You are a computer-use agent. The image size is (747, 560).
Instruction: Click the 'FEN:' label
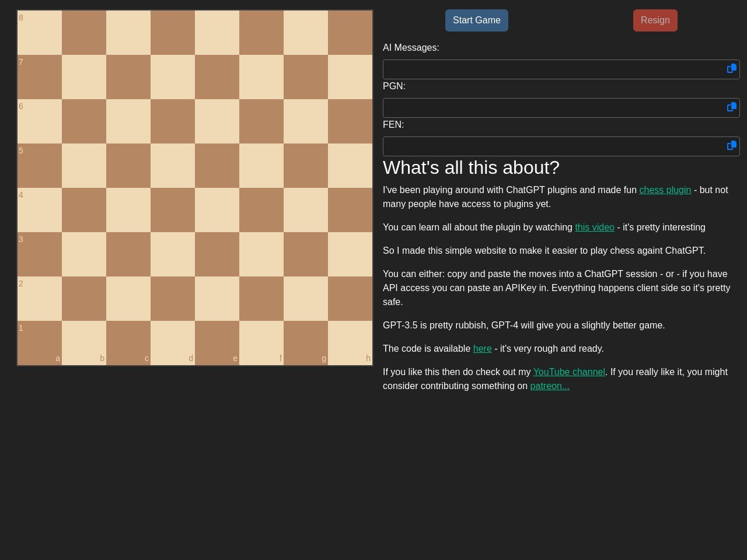[x=393, y=125]
